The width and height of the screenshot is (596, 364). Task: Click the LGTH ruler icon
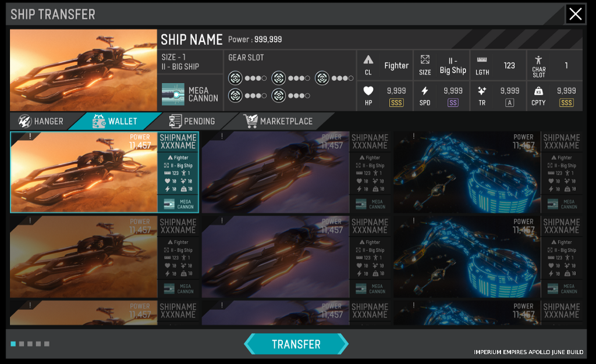[x=482, y=59]
